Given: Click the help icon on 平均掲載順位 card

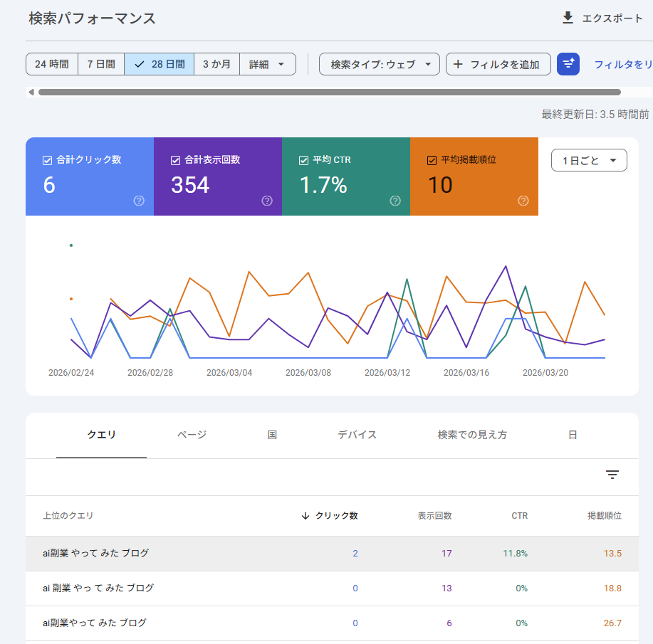Looking at the screenshot, I should (x=523, y=201).
